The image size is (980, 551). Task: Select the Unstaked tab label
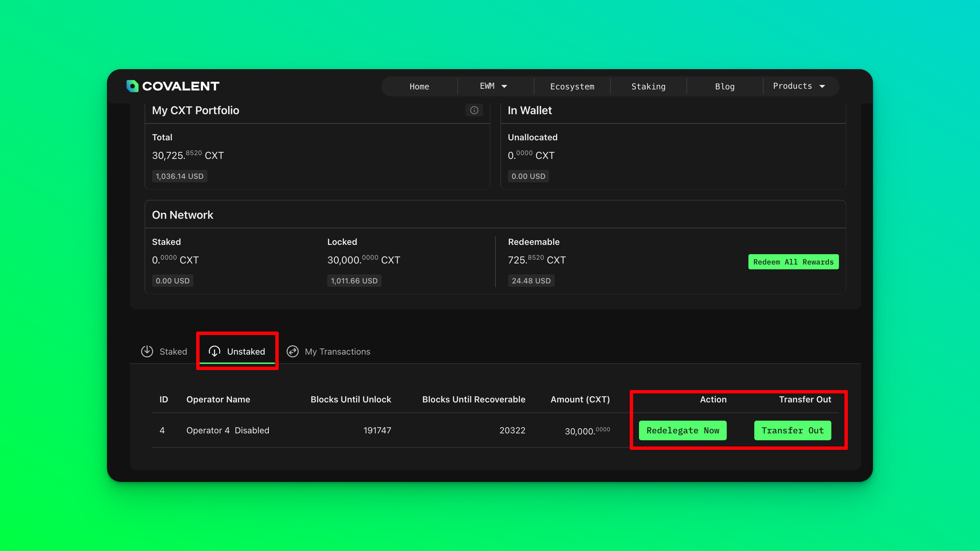tap(246, 352)
